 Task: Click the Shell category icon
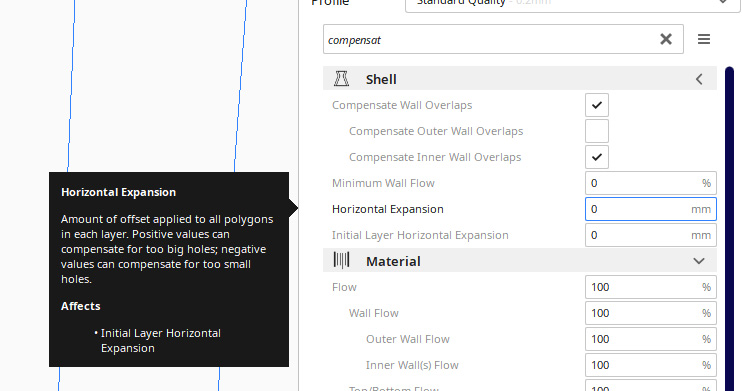(x=341, y=79)
